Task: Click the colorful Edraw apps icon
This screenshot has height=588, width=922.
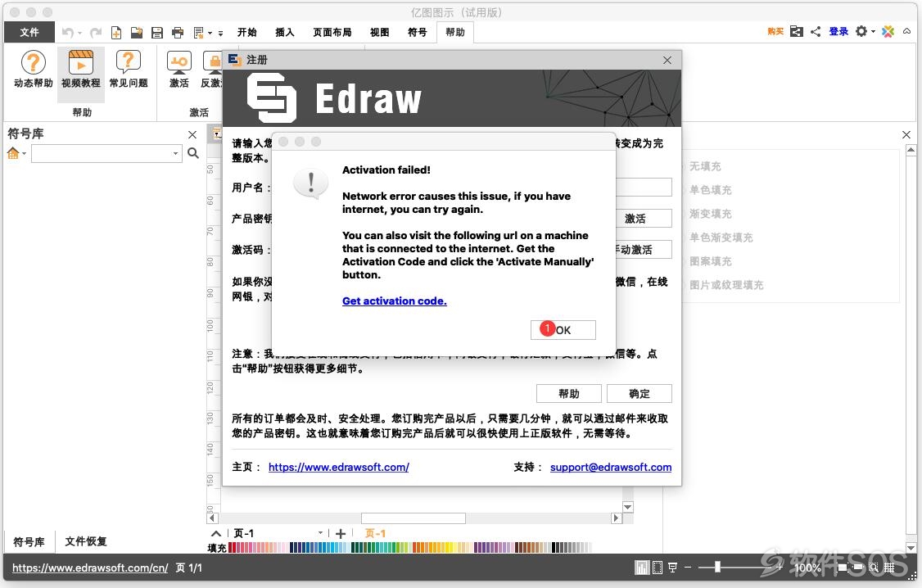Action: tap(888, 31)
